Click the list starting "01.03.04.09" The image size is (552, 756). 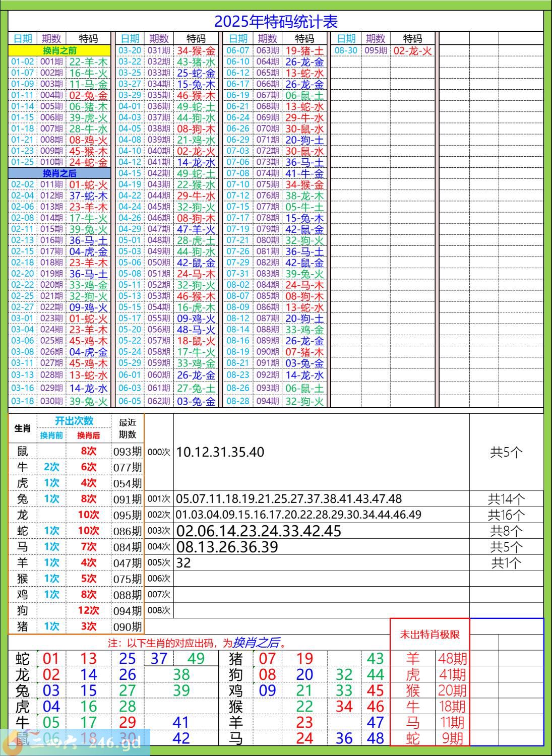click(x=298, y=515)
